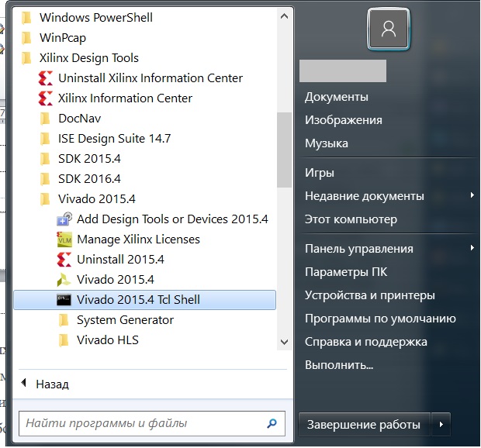Click the Завершение работы button

click(x=364, y=425)
